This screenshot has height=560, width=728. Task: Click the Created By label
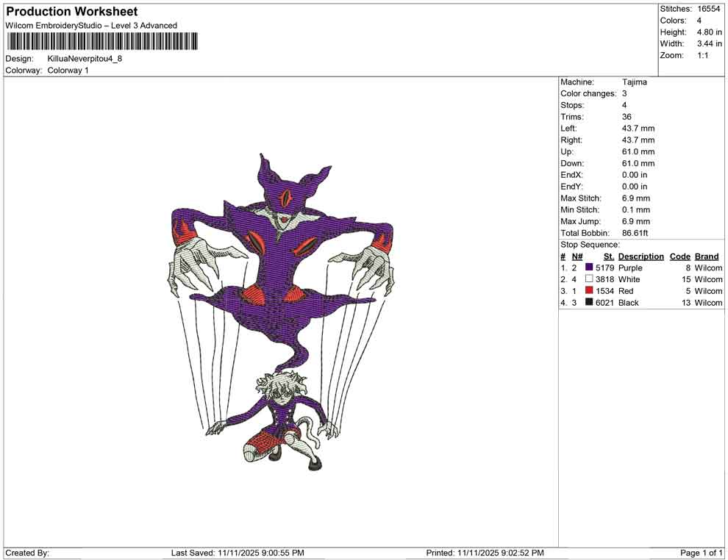pos(27,553)
